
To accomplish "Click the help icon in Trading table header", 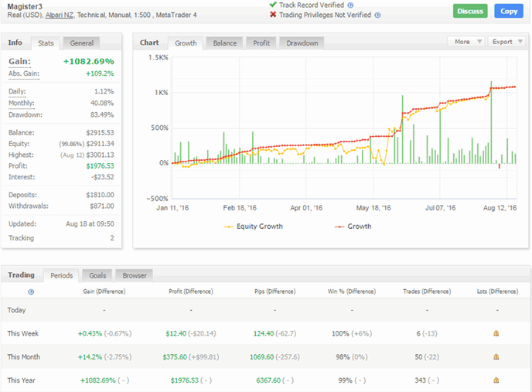I will click(31, 291).
